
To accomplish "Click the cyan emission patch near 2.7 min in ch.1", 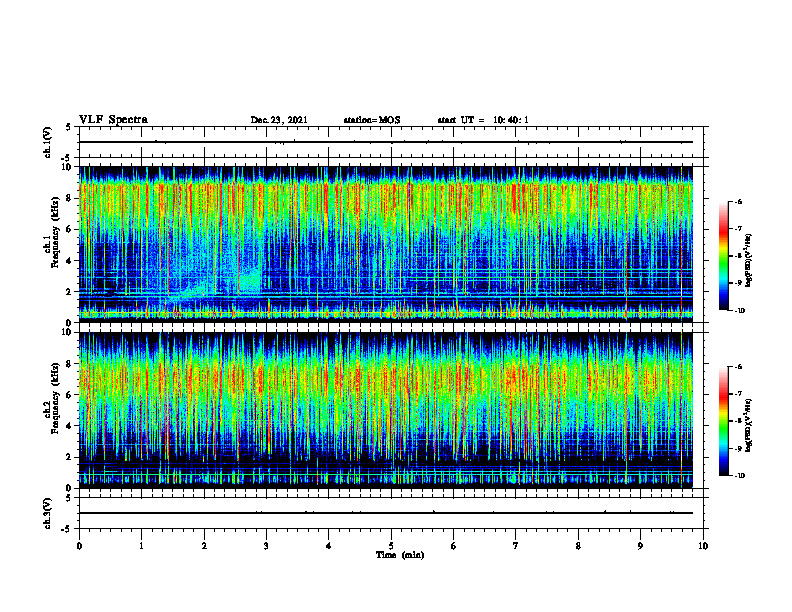I will click(250, 281).
